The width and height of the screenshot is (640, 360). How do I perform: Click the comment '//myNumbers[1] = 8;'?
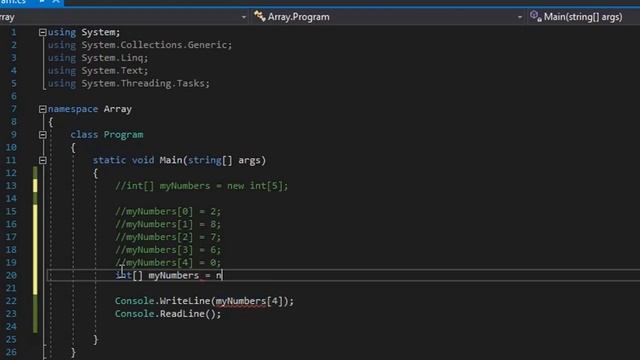click(x=168, y=224)
